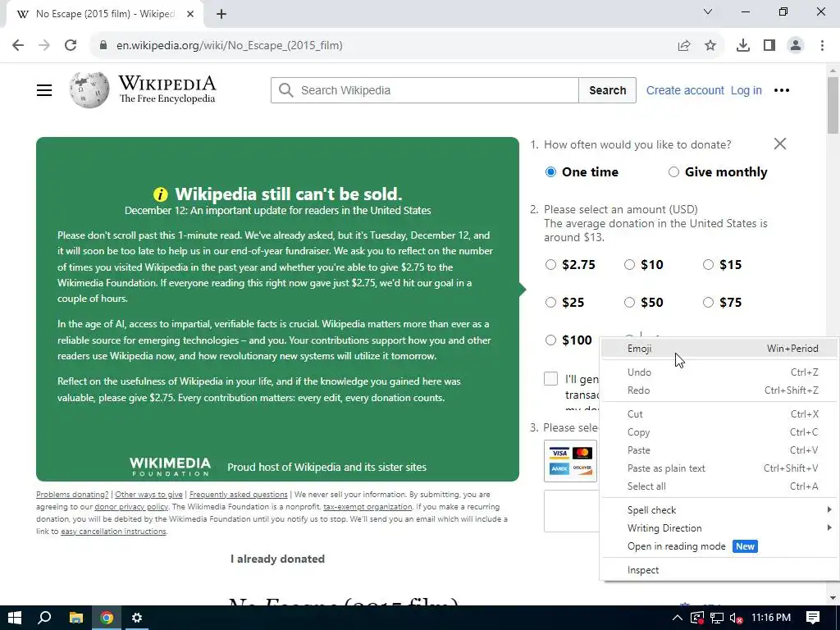Choose Select all in context menu
This screenshot has height=630, width=840.
(719, 486)
